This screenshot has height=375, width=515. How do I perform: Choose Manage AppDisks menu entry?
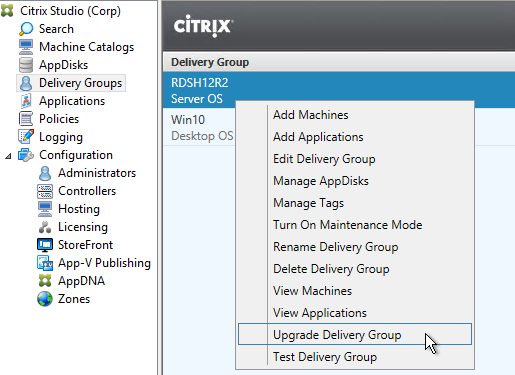pos(355,181)
